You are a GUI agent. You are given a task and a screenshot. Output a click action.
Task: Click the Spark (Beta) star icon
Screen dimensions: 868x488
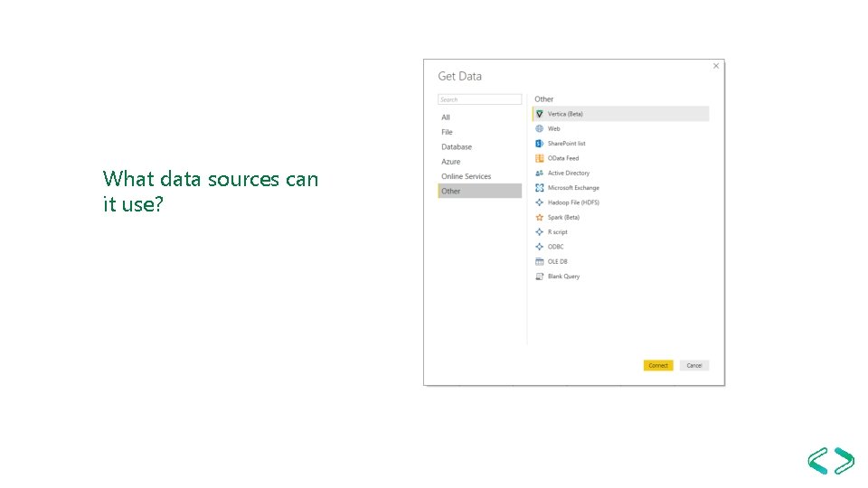click(x=539, y=218)
